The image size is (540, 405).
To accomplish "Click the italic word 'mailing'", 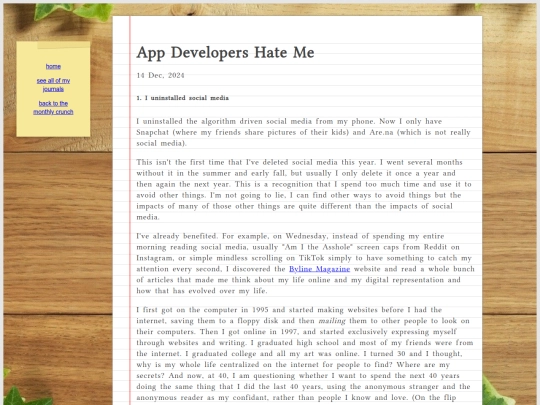I will pos(332,321).
